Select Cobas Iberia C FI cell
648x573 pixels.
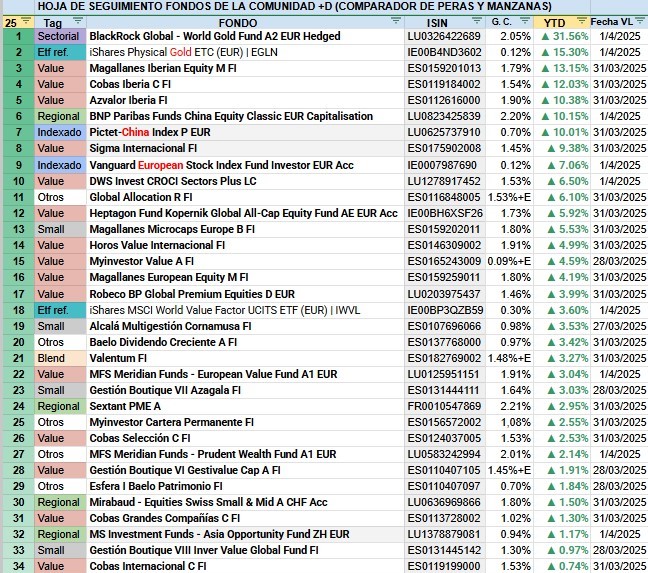click(245, 84)
